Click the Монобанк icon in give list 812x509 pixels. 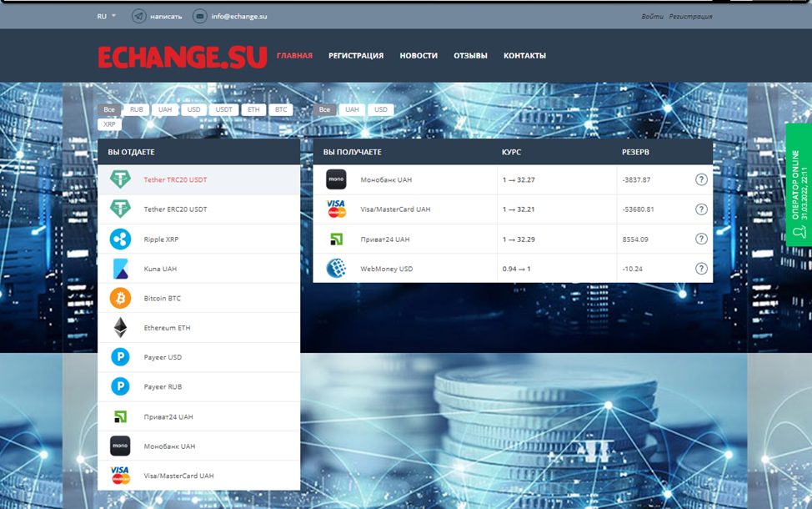pos(120,446)
